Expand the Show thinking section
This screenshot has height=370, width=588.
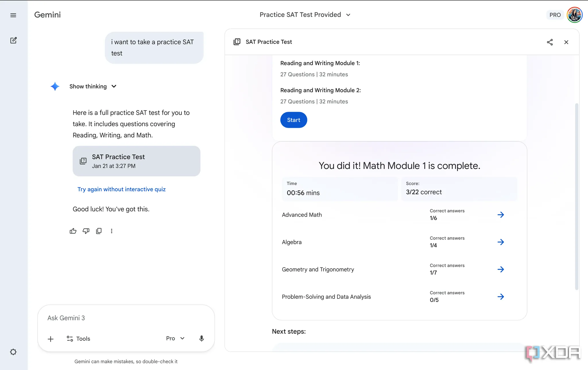pos(93,86)
